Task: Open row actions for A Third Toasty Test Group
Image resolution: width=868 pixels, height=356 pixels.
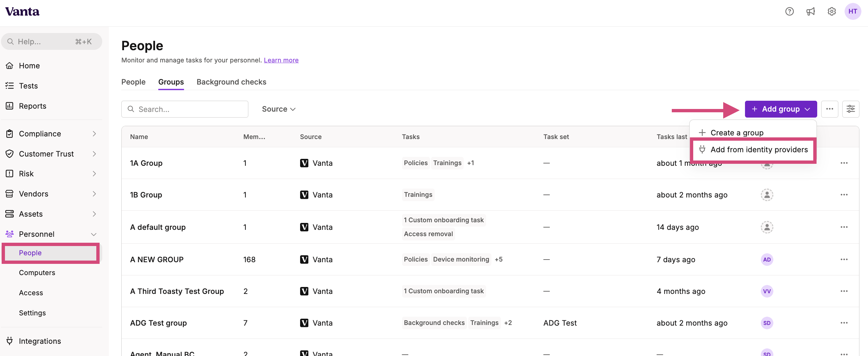Action: (844, 291)
